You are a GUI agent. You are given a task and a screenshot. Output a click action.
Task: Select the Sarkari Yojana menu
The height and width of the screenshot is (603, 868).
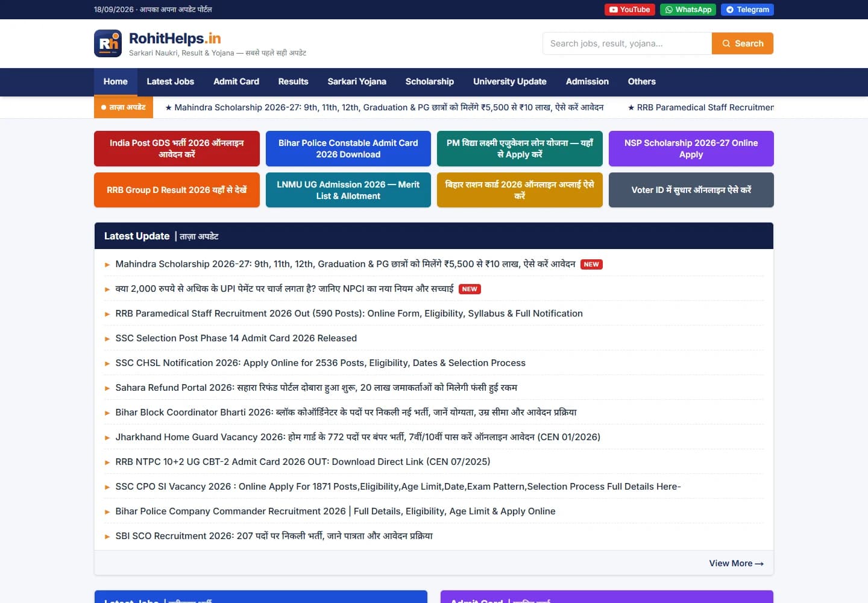pyautogui.click(x=357, y=81)
